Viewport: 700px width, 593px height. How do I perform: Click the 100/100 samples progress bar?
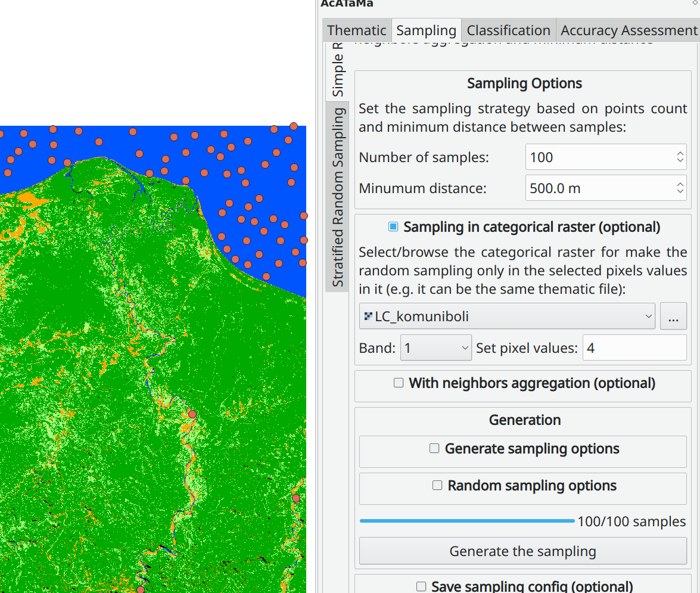467,520
